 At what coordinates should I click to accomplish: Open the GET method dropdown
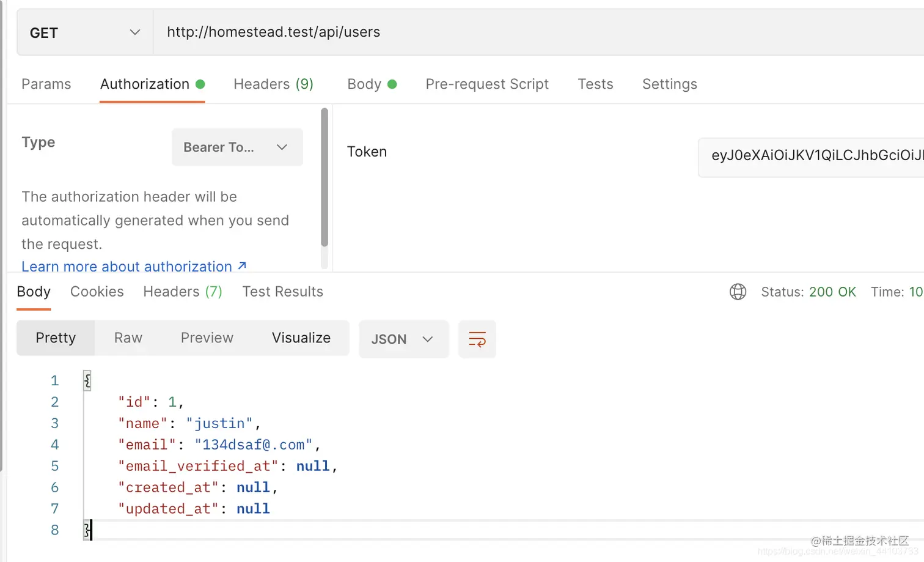click(x=85, y=32)
